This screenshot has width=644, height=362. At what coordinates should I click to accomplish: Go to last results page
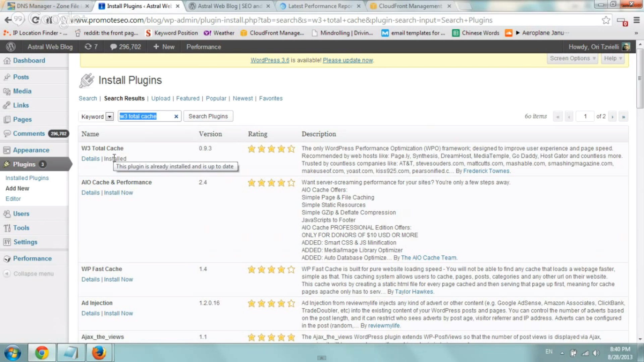coord(624,117)
